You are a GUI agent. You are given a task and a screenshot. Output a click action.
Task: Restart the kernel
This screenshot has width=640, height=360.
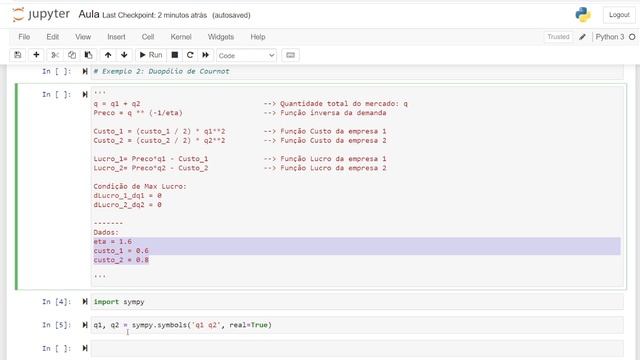click(x=190, y=55)
